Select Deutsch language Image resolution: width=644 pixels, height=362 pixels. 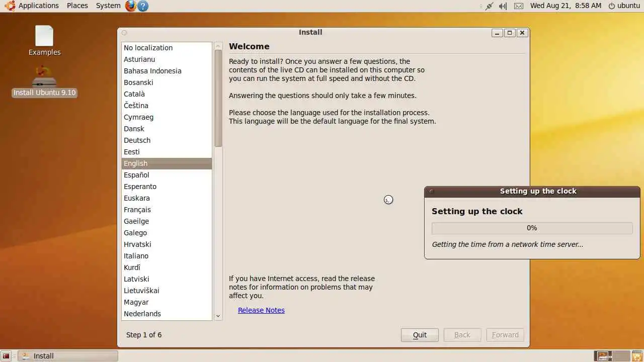[167, 140]
